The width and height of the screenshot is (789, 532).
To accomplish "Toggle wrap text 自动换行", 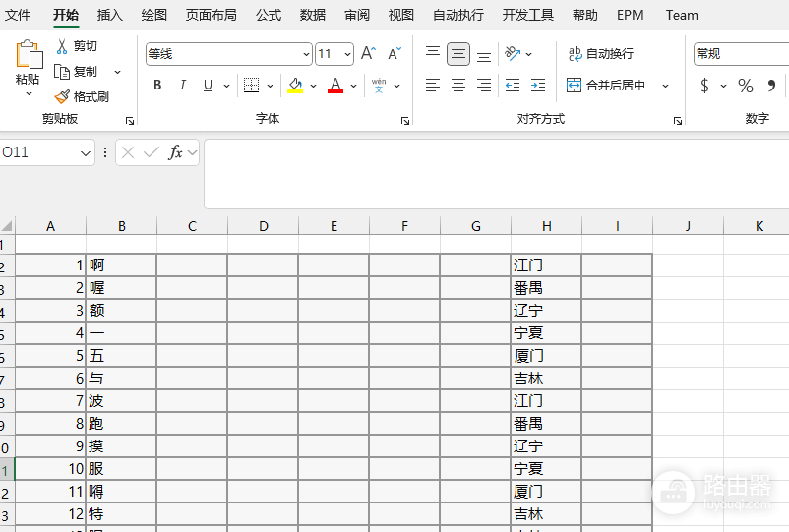I will [600, 54].
